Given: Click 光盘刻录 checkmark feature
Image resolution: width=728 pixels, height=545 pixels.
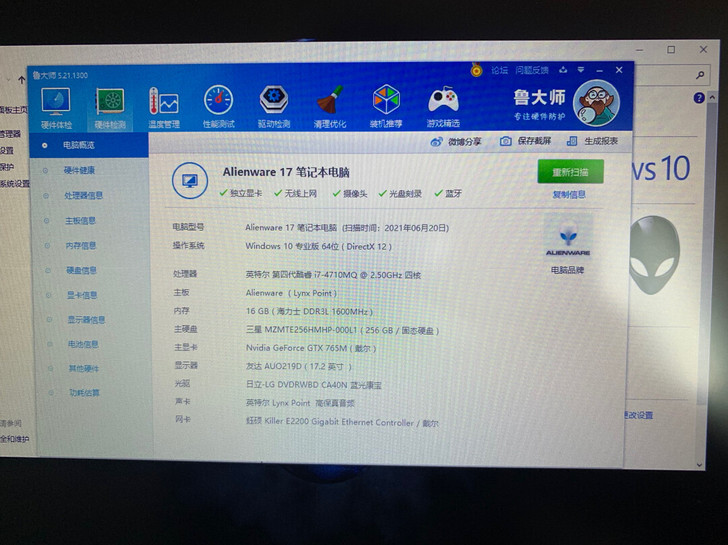Looking at the screenshot, I should click(400, 194).
